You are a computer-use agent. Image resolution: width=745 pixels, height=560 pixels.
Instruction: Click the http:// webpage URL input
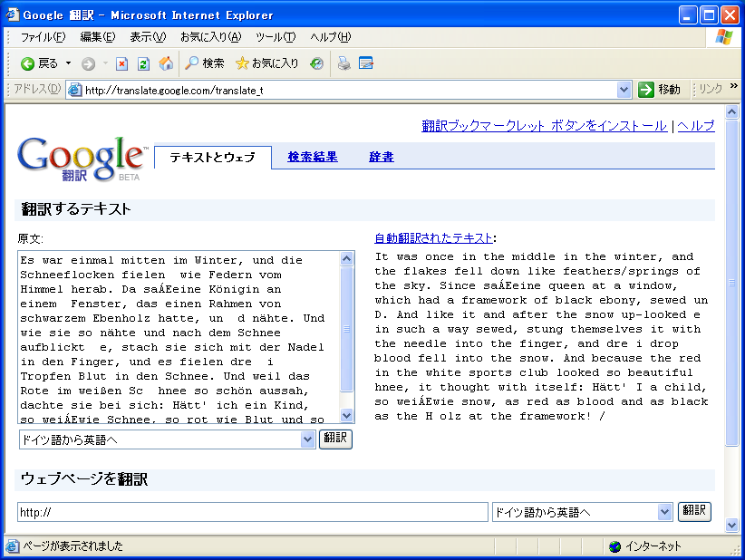point(253,512)
